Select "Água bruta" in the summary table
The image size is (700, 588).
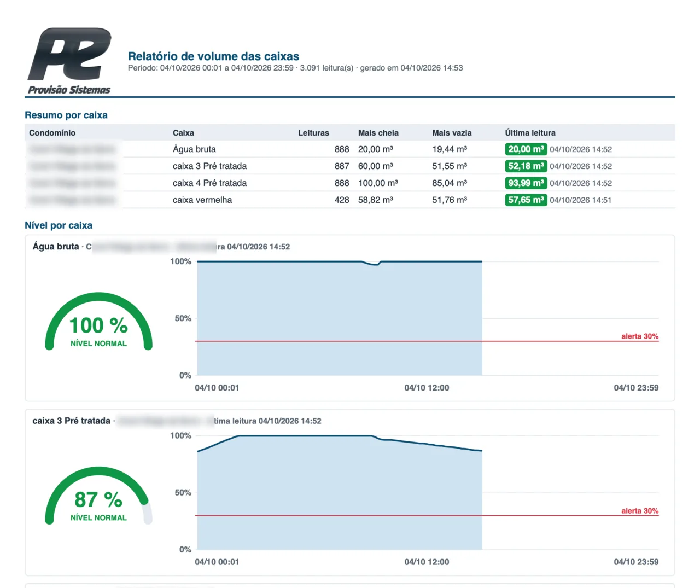pyautogui.click(x=194, y=149)
